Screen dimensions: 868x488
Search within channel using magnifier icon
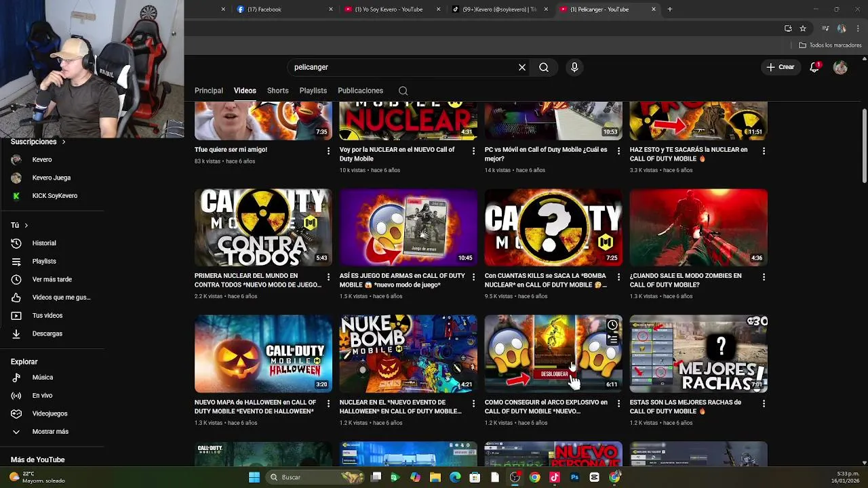403,91
